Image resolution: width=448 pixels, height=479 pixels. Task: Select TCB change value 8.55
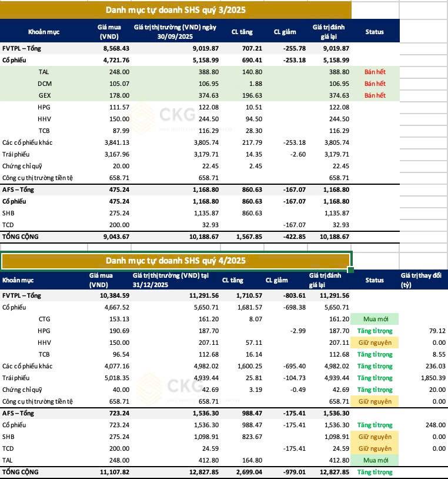click(439, 354)
